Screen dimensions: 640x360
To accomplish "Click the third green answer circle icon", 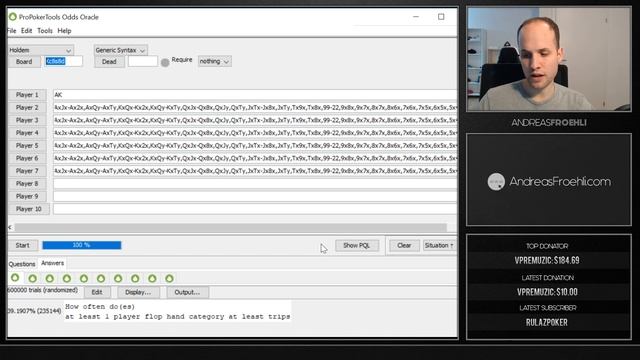I will pyautogui.click(x=50, y=278).
